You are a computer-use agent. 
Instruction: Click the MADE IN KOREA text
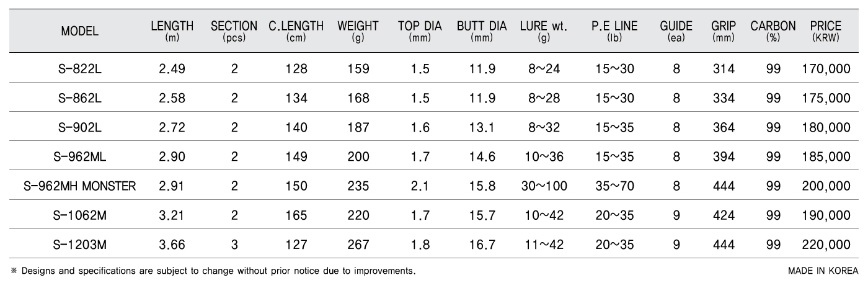pyautogui.click(x=823, y=271)
